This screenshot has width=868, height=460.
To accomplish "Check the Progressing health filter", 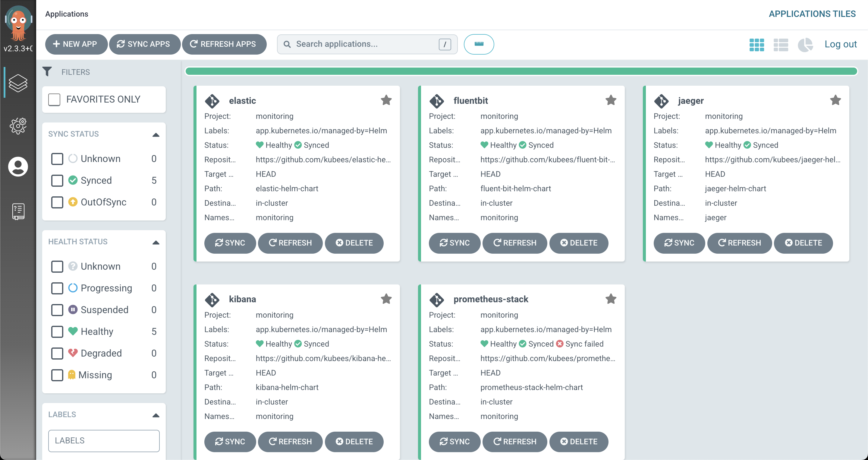I will pyautogui.click(x=57, y=288).
